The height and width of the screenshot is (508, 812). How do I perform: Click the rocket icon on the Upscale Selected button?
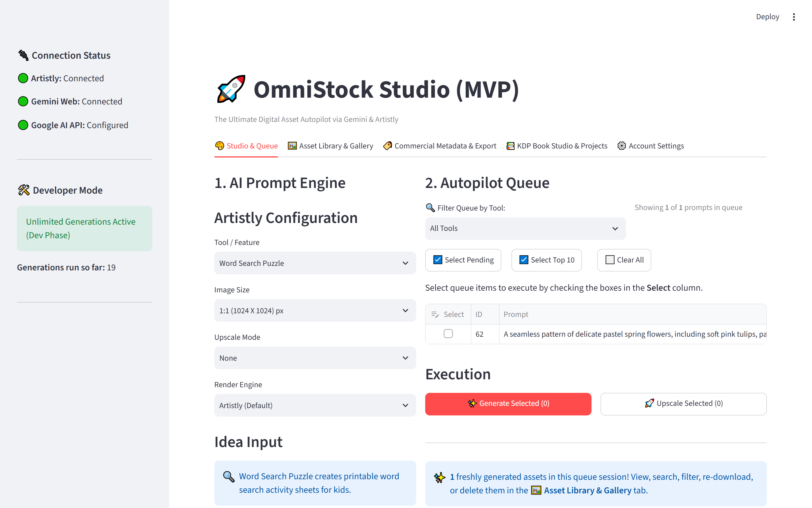click(x=649, y=404)
